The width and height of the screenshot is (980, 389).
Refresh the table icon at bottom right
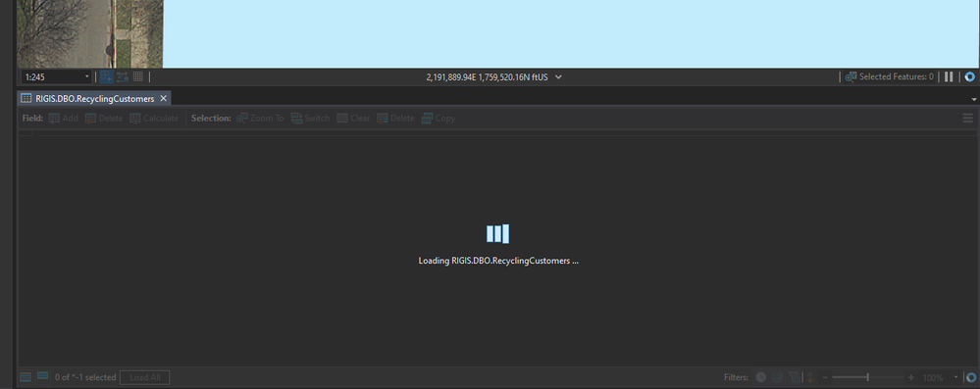tap(970, 377)
